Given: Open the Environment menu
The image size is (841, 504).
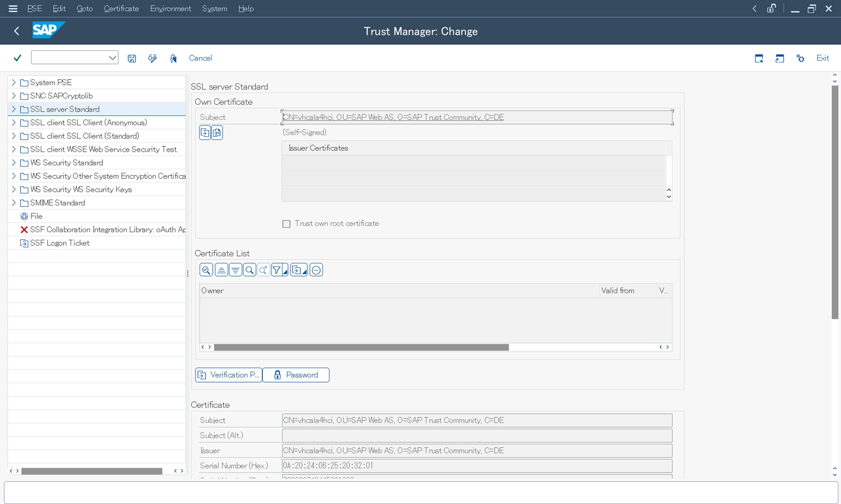Looking at the screenshot, I should pos(170,8).
